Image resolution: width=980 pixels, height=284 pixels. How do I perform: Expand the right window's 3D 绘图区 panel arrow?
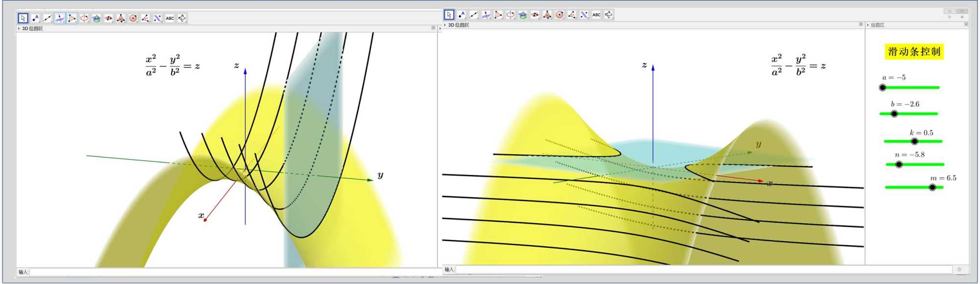[445, 25]
